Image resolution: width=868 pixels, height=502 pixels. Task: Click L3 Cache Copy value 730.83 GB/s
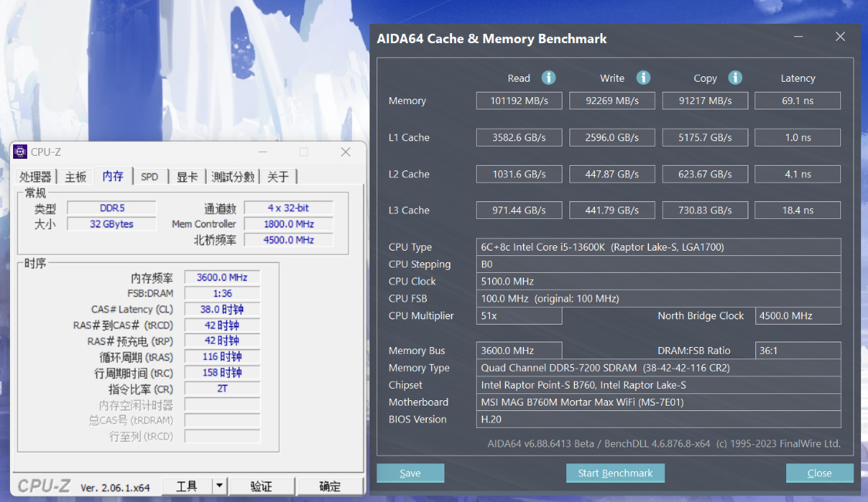[x=704, y=211]
